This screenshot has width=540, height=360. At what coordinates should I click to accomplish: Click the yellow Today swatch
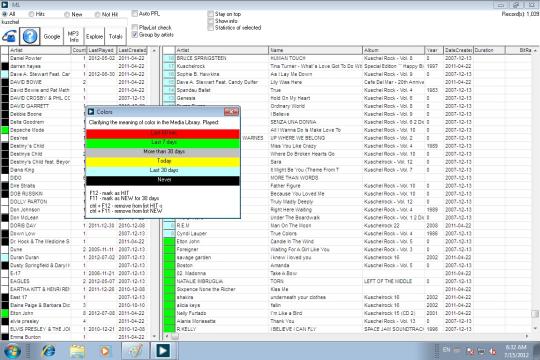[x=163, y=161]
